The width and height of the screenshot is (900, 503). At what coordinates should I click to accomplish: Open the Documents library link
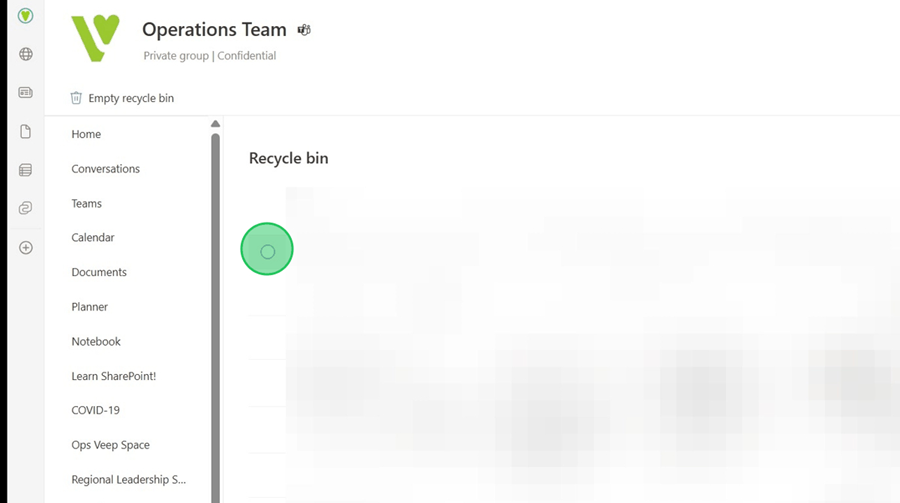coord(99,272)
